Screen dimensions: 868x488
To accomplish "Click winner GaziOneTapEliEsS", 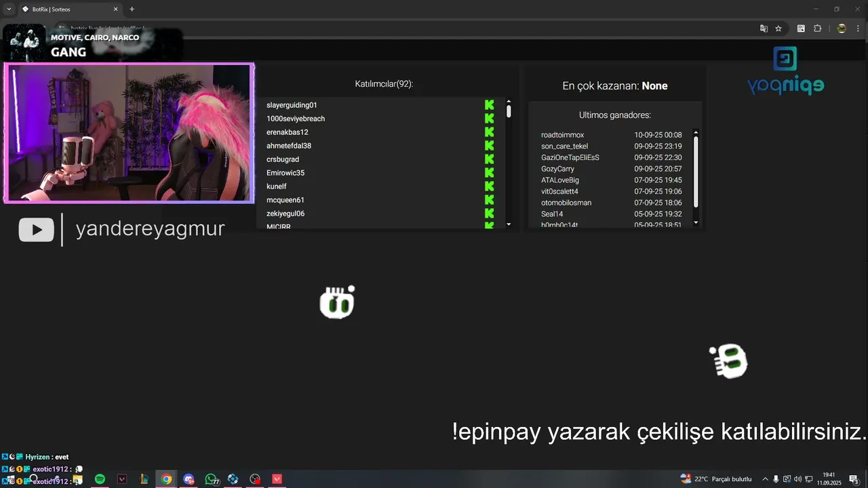I will pos(570,157).
